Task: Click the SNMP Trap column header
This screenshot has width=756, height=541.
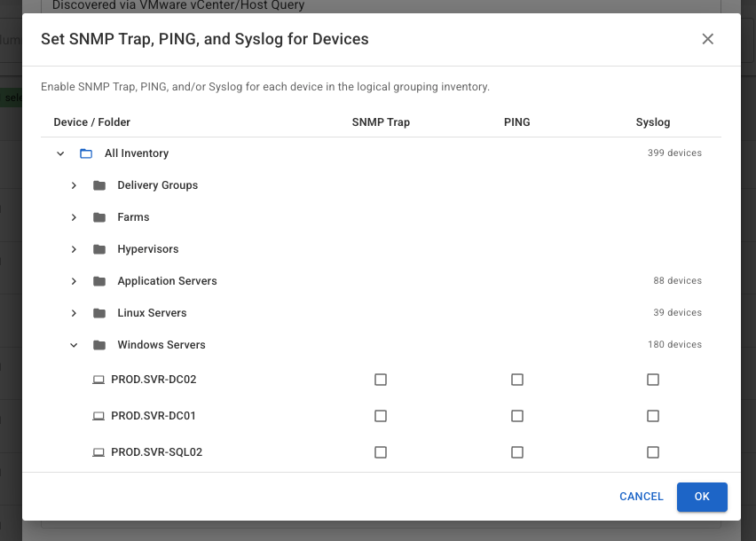Action: click(381, 122)
